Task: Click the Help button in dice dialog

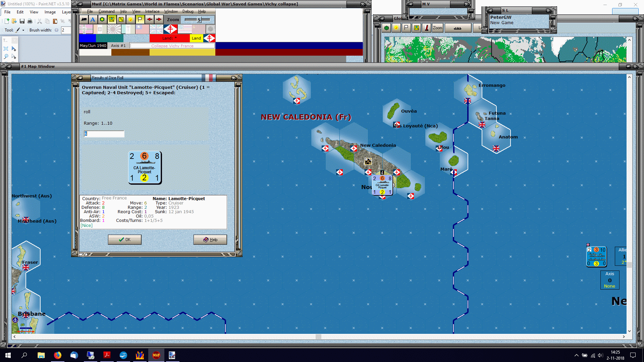Action: tap(210, 240)
